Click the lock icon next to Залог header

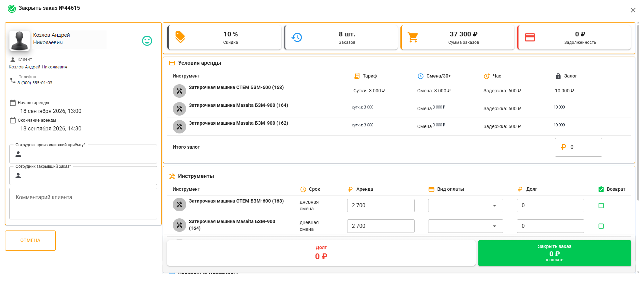click(558, 76)
